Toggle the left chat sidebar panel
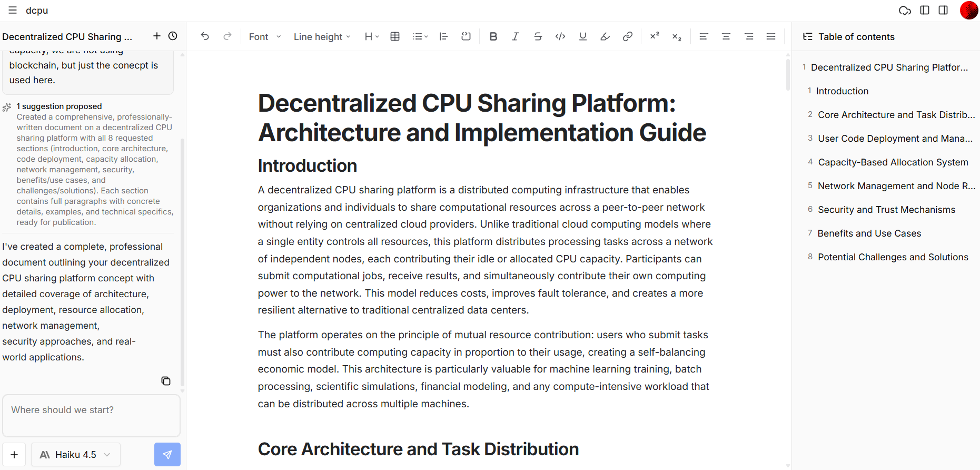The image size is (980, 470). pos(925,11)
